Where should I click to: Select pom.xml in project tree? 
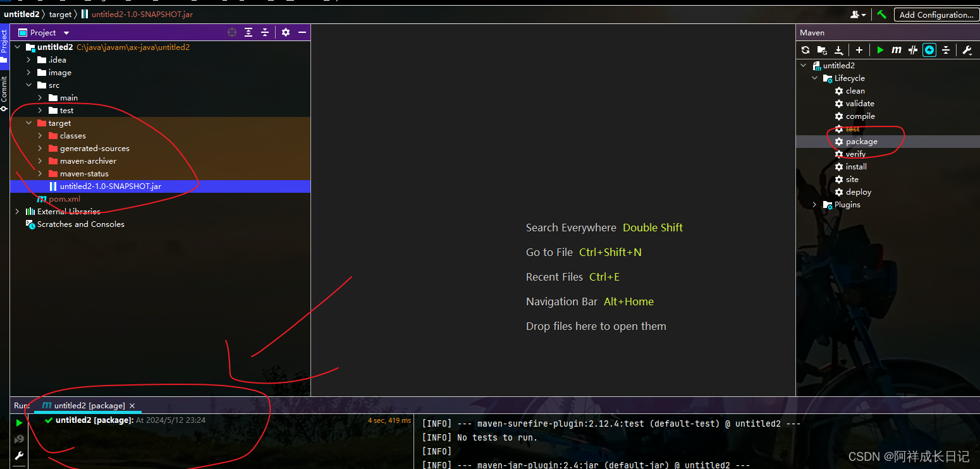click(x=64, y=199)
